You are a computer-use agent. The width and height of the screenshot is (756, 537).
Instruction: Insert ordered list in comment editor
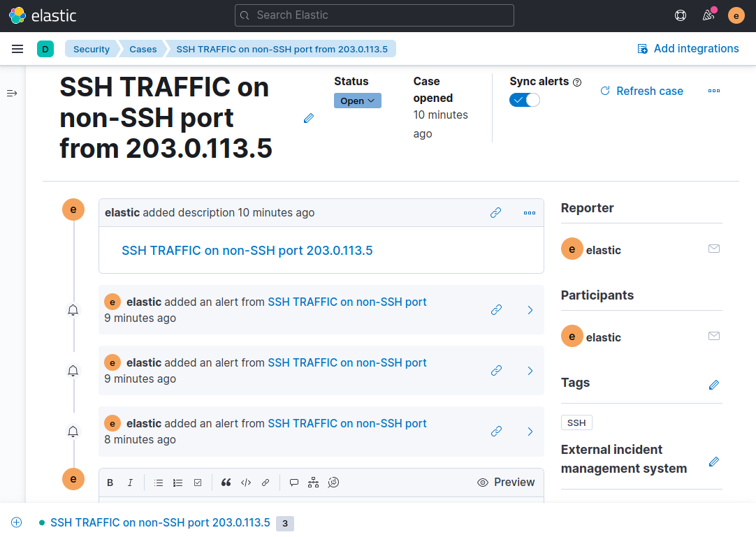178,483
